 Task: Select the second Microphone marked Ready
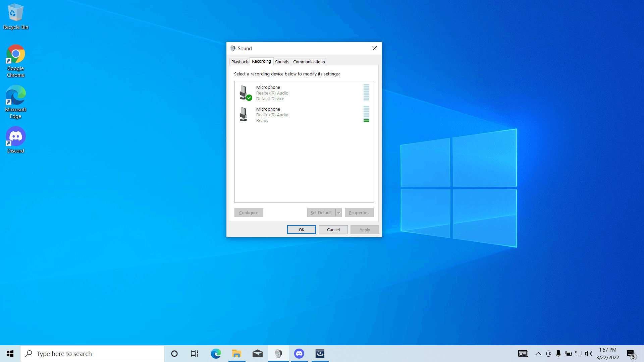coord(272,115)
